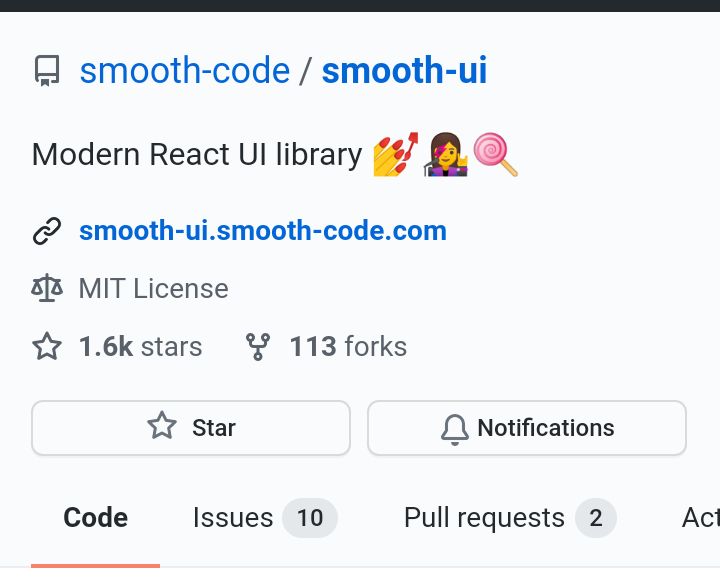Image resolution: width=720 pixels, height=579 pixels.
Task: Switch to the Pull requests tab
Action: pyautogui.click(x=510, y=518)
